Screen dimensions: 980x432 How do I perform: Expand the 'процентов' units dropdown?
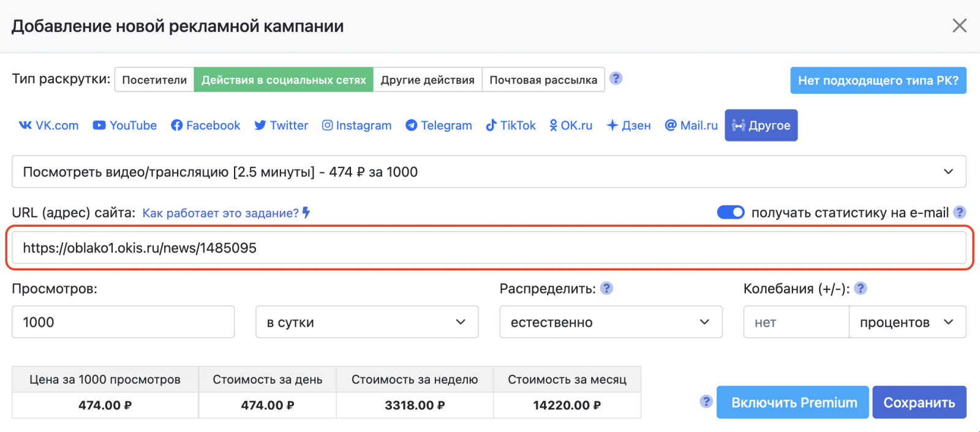[907, 322]
